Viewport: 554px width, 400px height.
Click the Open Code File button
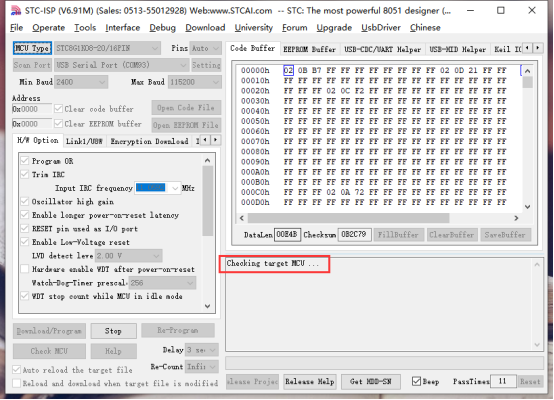186,107
